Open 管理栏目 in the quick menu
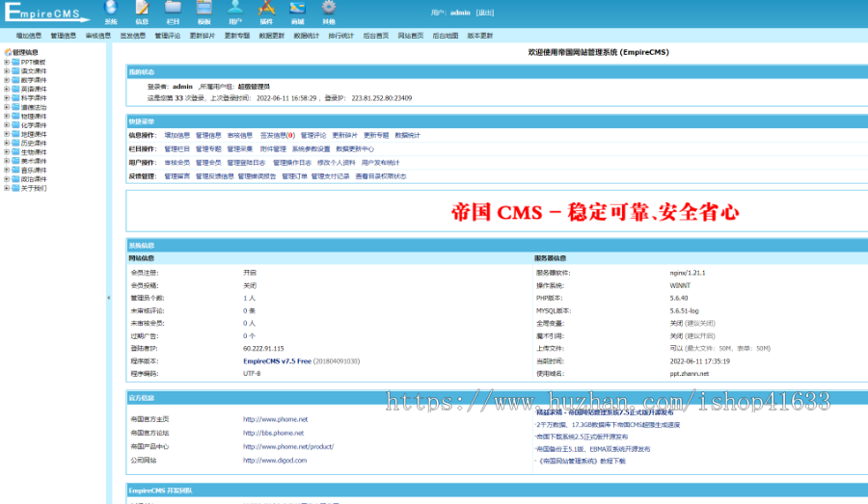This screenshot has height=504, width=868. coord(177,148)
